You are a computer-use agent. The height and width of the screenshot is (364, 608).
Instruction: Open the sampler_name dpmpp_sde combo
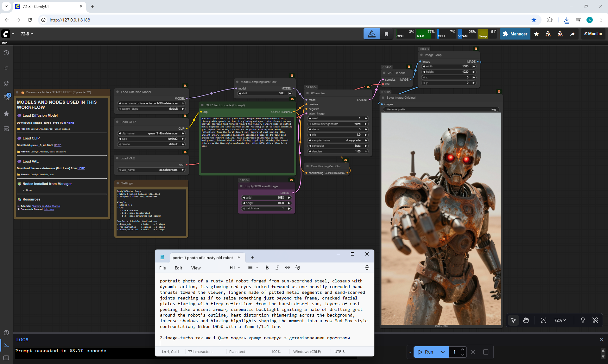click(338, 140)
